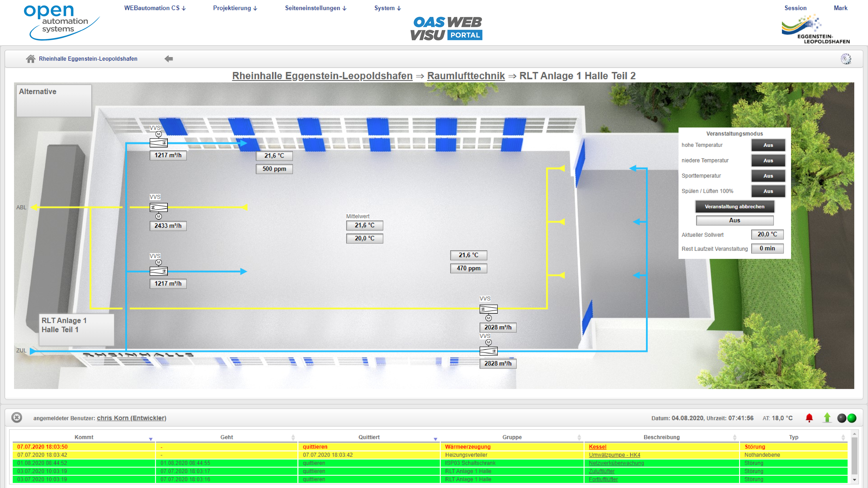Click the 2433 m³/h airflow value

tap(168, 226)
